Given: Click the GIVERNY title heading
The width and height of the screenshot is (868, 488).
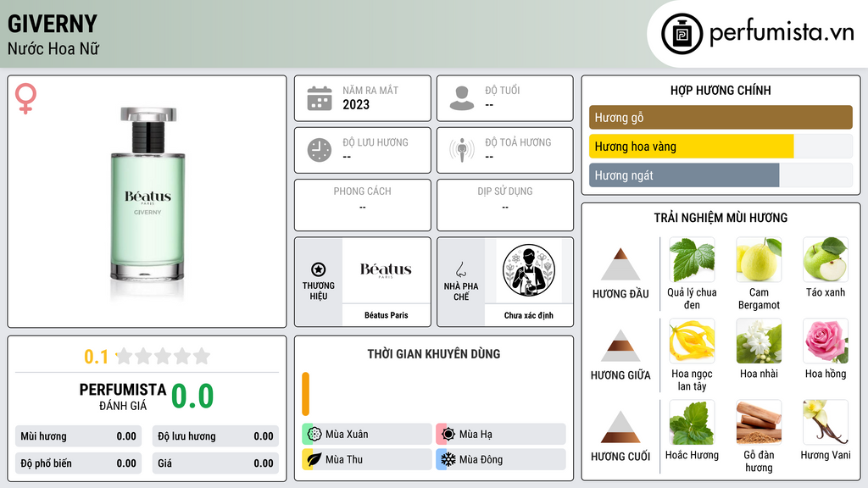Looking at the screenshot, I should [x=53, y=24].
